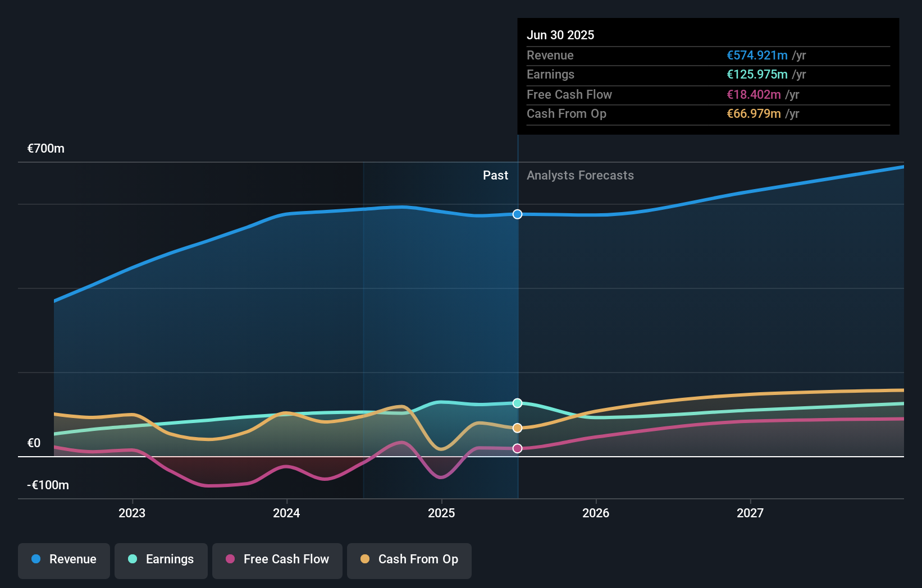Click the 2026 x-axis label
Image resolution: width=922 pixels, height=588 pixels.
coord(596,513)
